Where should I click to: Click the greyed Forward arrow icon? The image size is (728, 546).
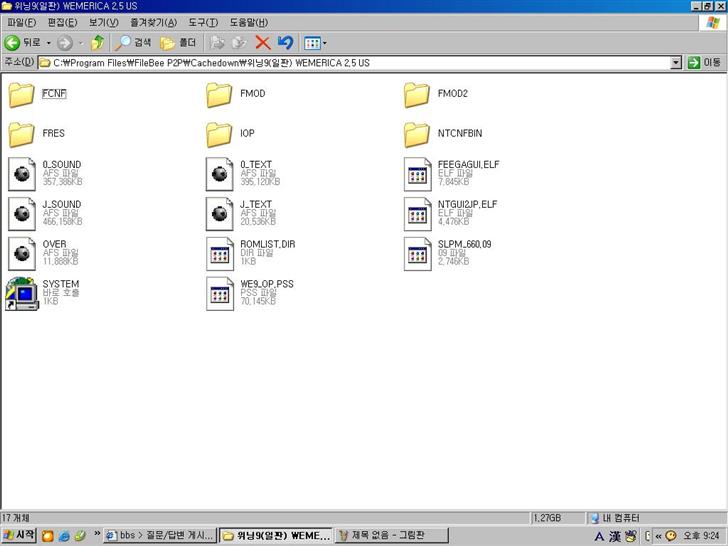pyautogui.click(x=65, y=43)
